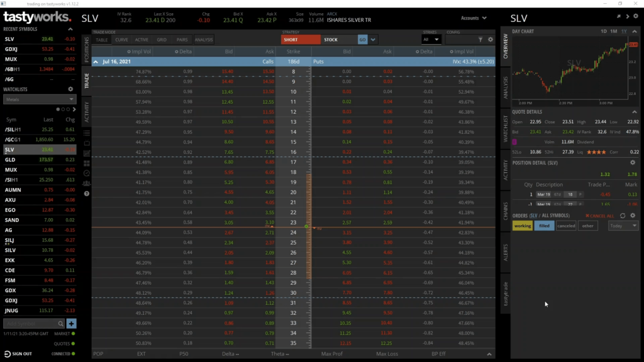
Task: Toggle the filled orders filter
Action: coord(544,226)
